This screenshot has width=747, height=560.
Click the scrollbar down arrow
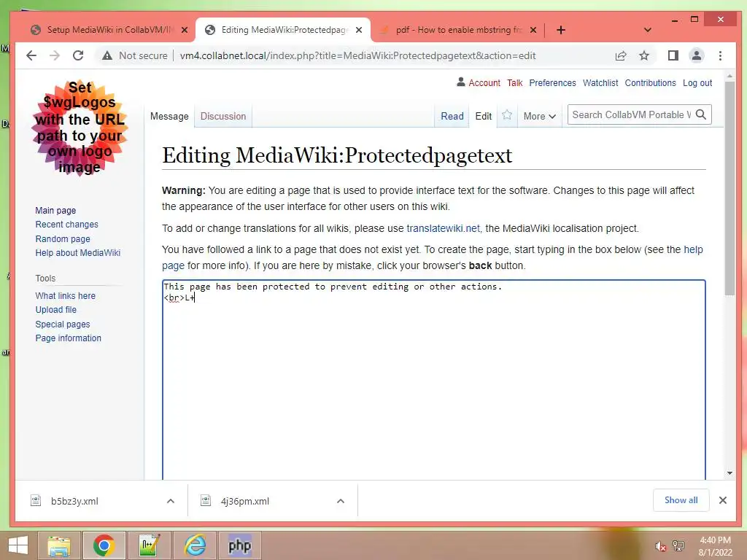(729, 472)
